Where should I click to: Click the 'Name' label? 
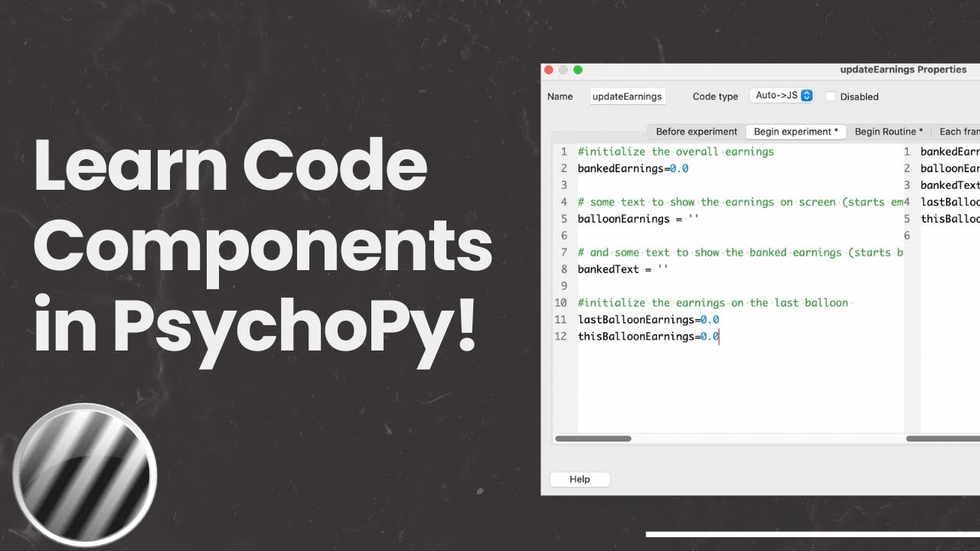tap(560, 96)
